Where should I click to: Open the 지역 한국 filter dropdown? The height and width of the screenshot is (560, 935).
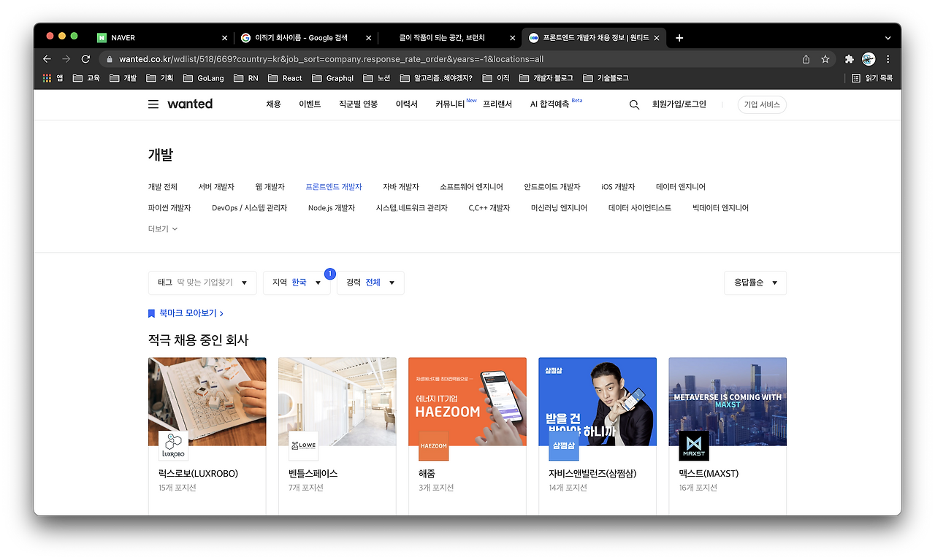(297, 283)
